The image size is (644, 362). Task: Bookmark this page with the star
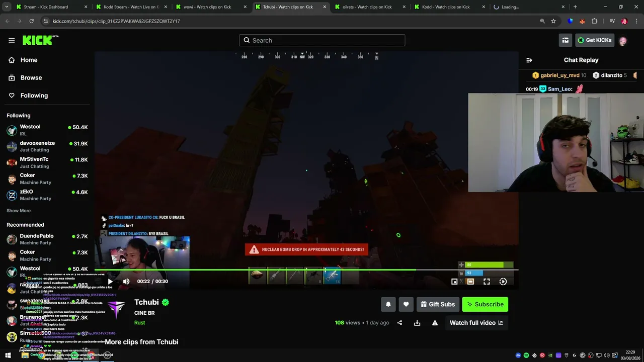point(553,21)
